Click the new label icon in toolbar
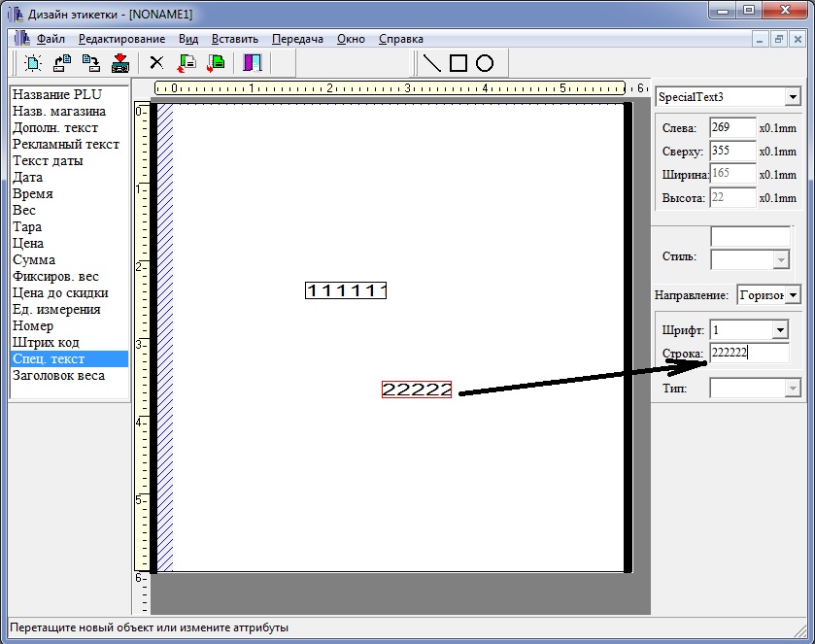 pyautogui.click(x=33, y=63)
